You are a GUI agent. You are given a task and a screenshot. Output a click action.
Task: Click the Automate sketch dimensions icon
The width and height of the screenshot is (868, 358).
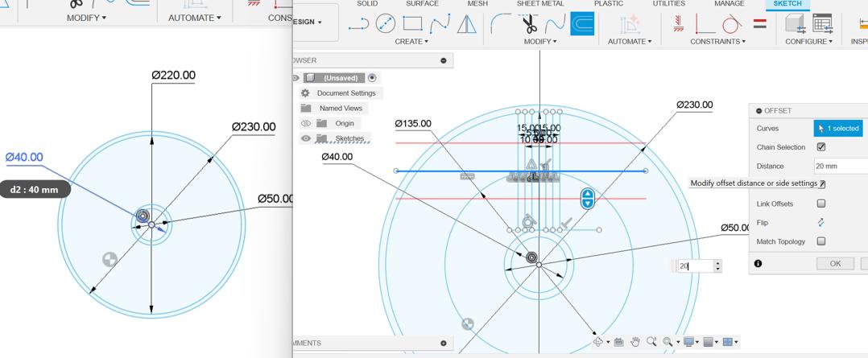point(630,24)
